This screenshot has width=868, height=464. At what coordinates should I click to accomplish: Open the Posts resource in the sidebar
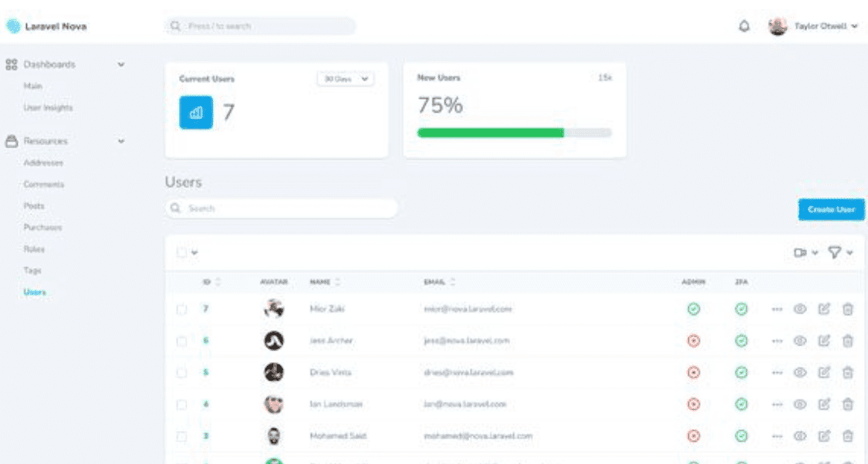click(35, 206)
